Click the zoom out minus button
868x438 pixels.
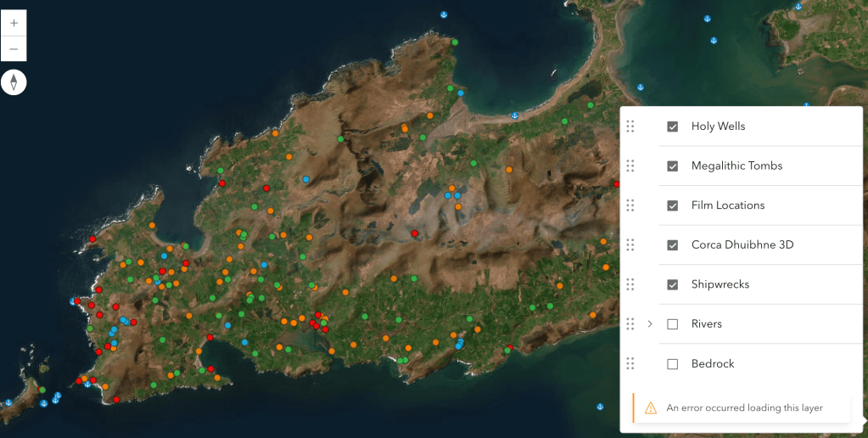[x=14, y=48]
